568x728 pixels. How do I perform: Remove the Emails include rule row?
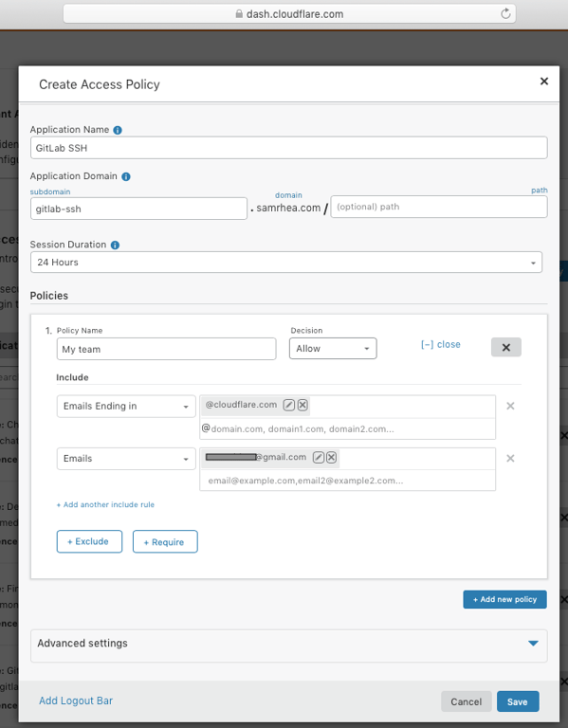(510, 459)
